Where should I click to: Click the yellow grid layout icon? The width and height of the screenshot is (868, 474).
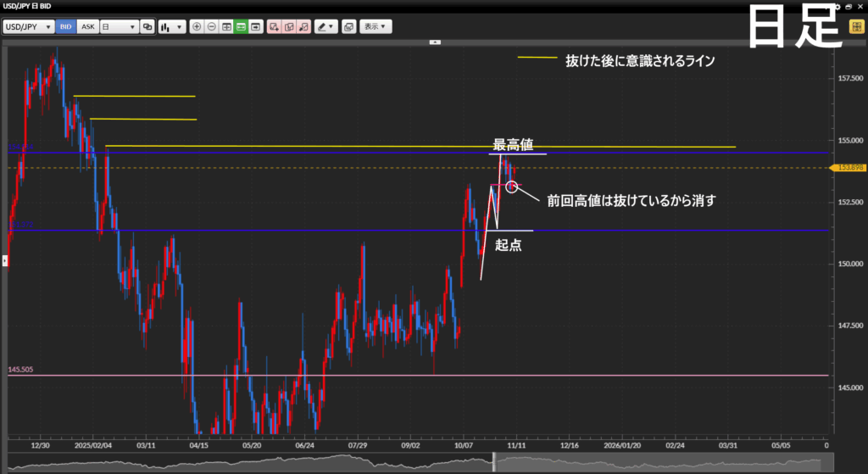click(856, 26)
